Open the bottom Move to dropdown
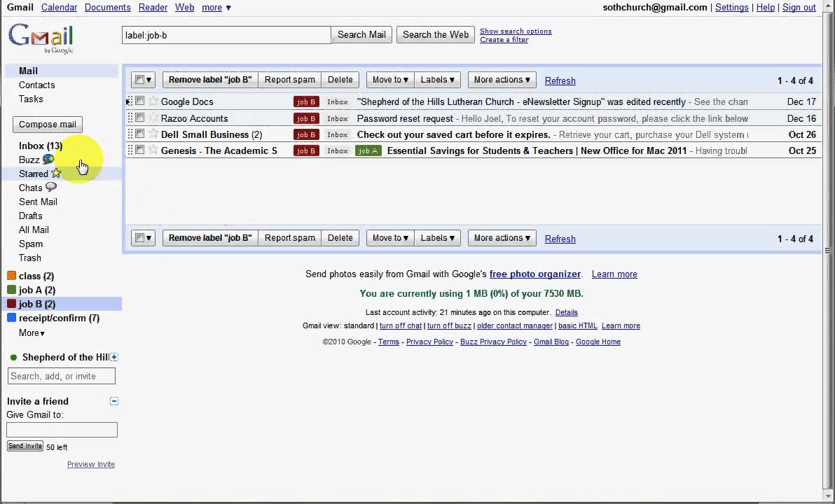This screenshot has width=835, height=504. (x=390, y=238)
